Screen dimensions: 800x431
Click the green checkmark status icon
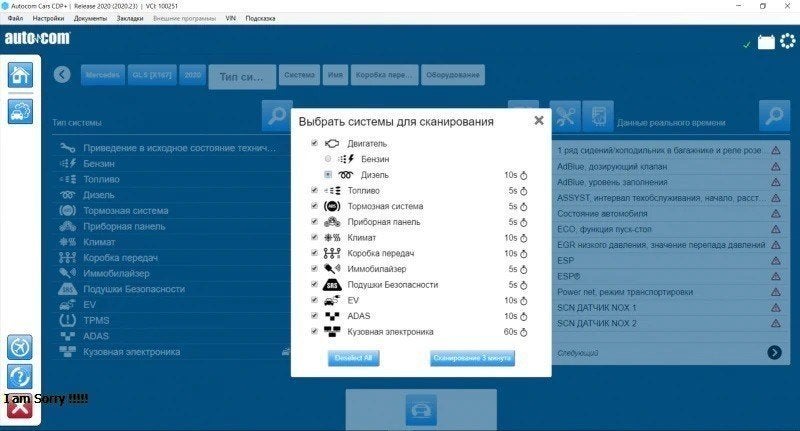point(747,45)
